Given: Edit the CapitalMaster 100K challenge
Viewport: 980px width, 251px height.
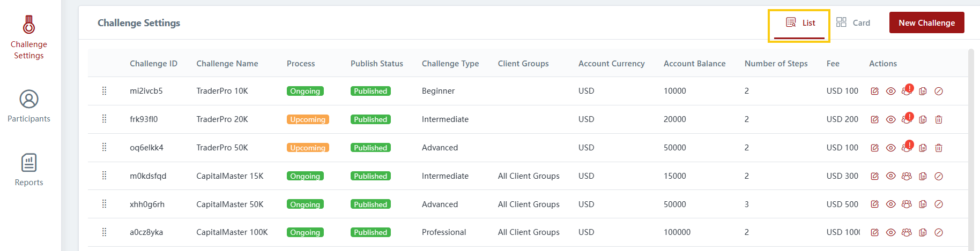Looking at the screenshot, I should pyautogui.click(x=874, y=233).
